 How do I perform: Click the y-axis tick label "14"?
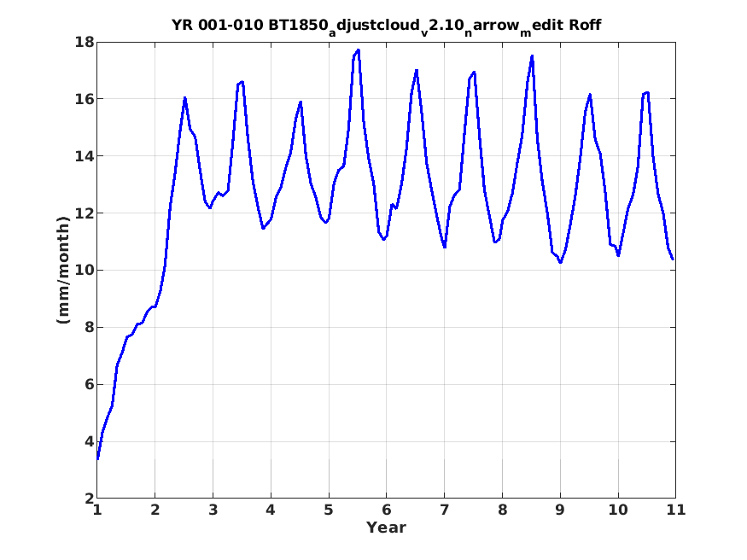(85, 156)
